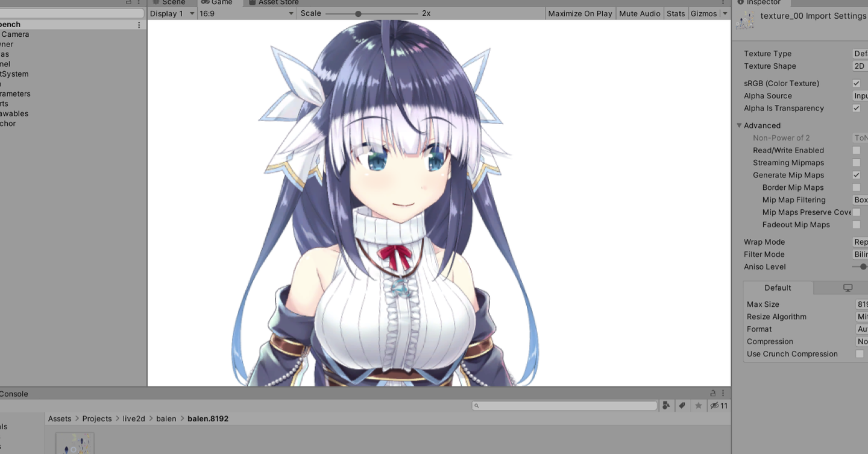Select the Game tab
The height and width of the screenshot is (454, 868).
click(x=217, y=2)
